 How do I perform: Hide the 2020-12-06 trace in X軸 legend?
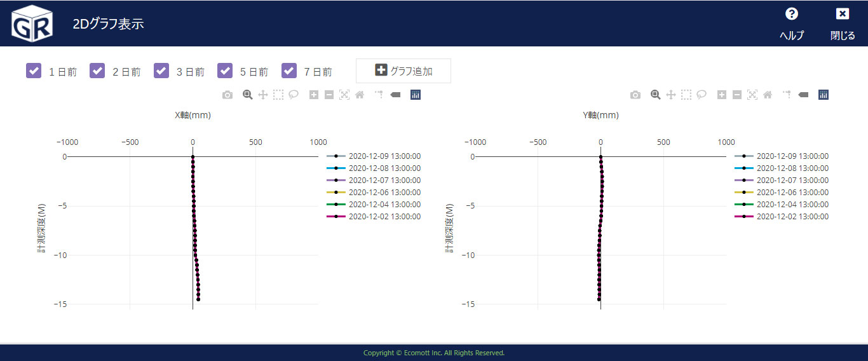pyautogui.click(x=374, y=193)
